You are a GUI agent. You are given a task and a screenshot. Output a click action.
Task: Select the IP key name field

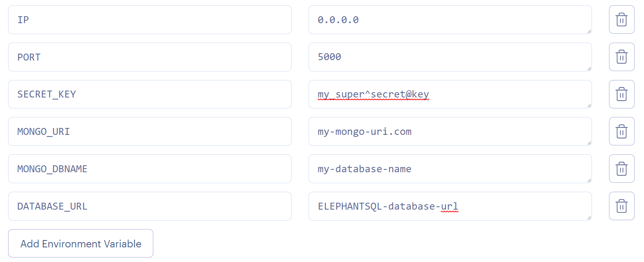point(150,19)
